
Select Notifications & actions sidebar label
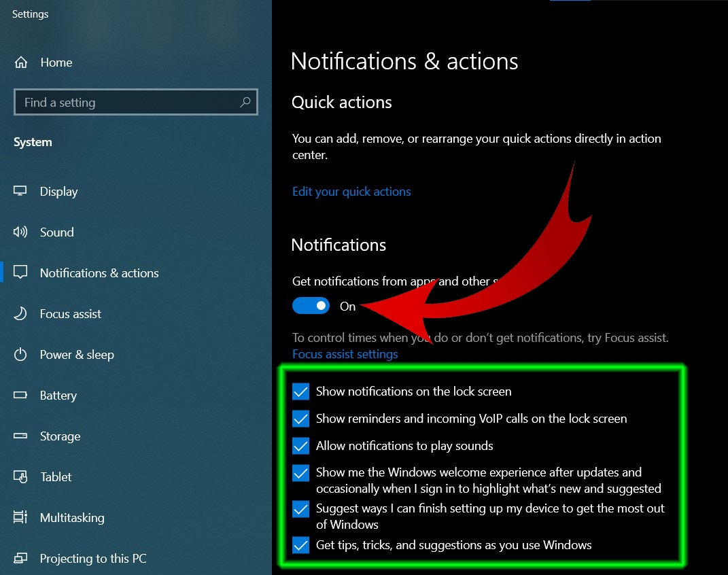coord(99,273)
